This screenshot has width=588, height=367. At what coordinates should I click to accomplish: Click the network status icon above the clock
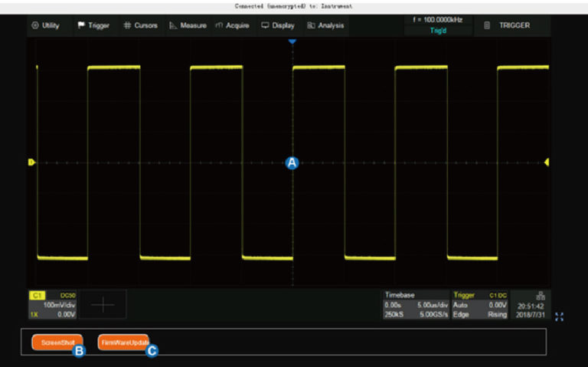coord(531,294)
